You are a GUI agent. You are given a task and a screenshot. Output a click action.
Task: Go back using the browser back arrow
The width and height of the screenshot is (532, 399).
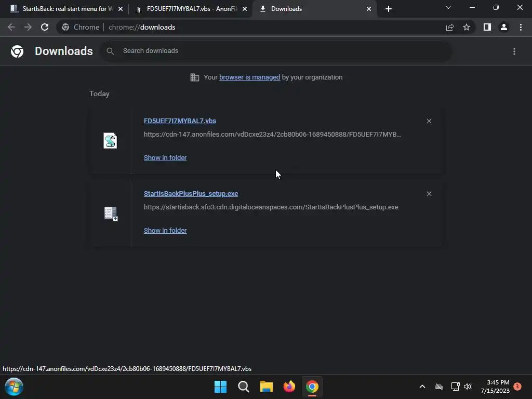pyautogui.click(x=11, y=27)
